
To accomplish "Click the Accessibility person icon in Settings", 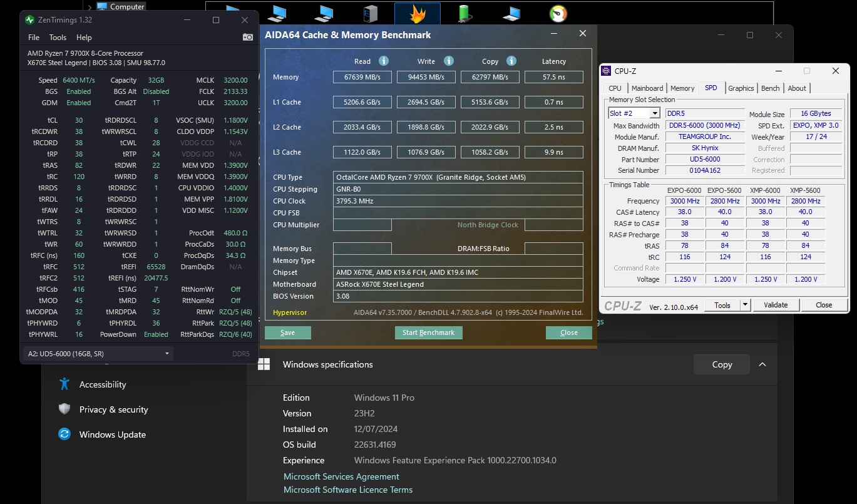I will [x=64, y=384].
